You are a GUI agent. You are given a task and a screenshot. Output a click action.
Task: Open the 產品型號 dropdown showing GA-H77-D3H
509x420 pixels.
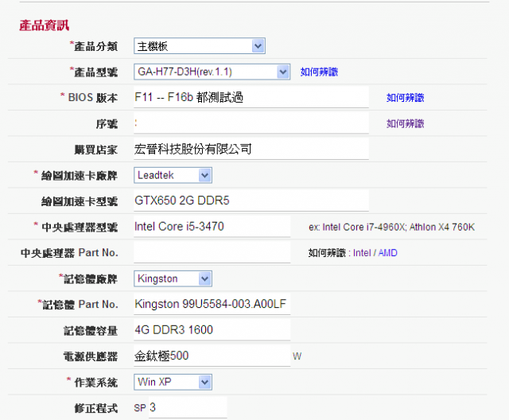pos(212,72)
